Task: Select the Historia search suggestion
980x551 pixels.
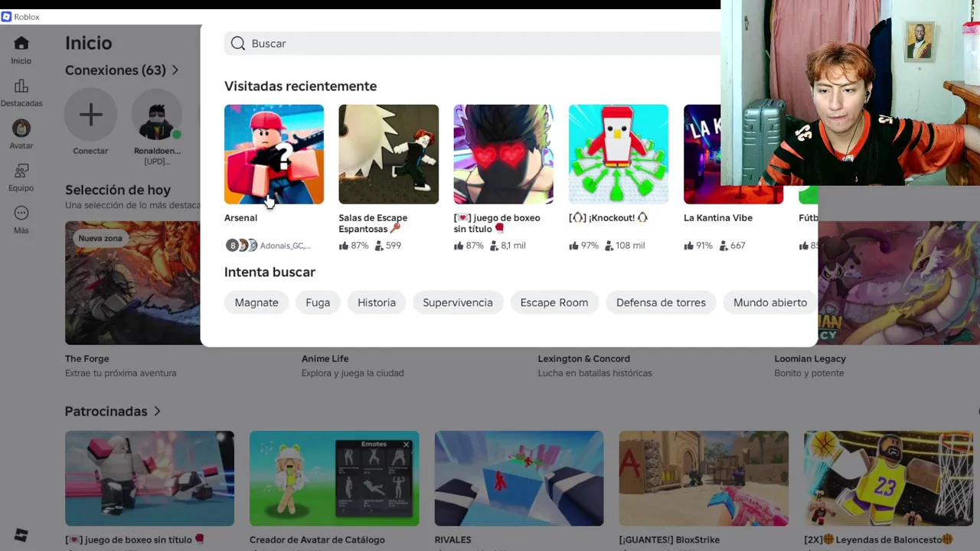Action: [x=377, y=302]
